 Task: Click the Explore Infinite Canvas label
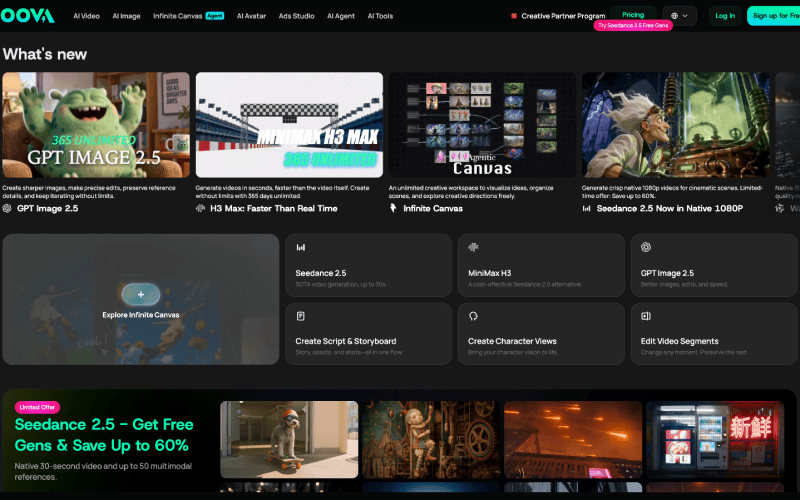click(141, 315)
